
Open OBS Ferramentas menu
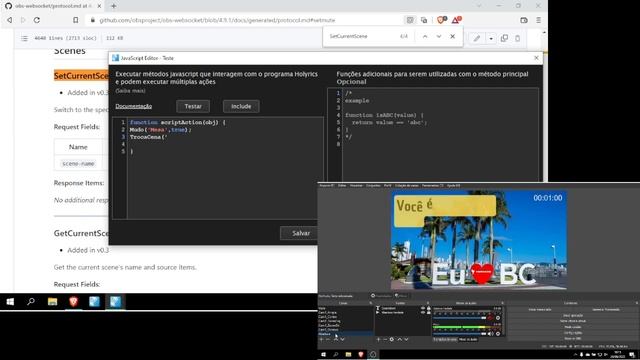tap(432, 185)
